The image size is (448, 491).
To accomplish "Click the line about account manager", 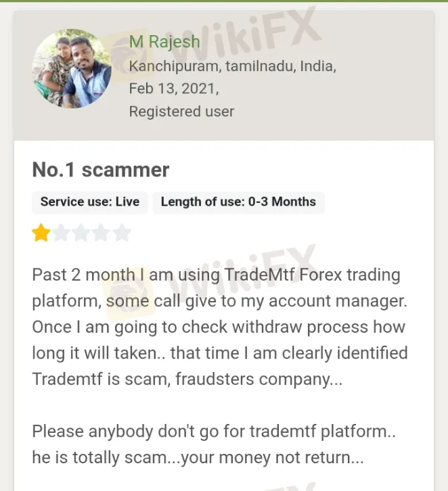I will coord(220,301).
